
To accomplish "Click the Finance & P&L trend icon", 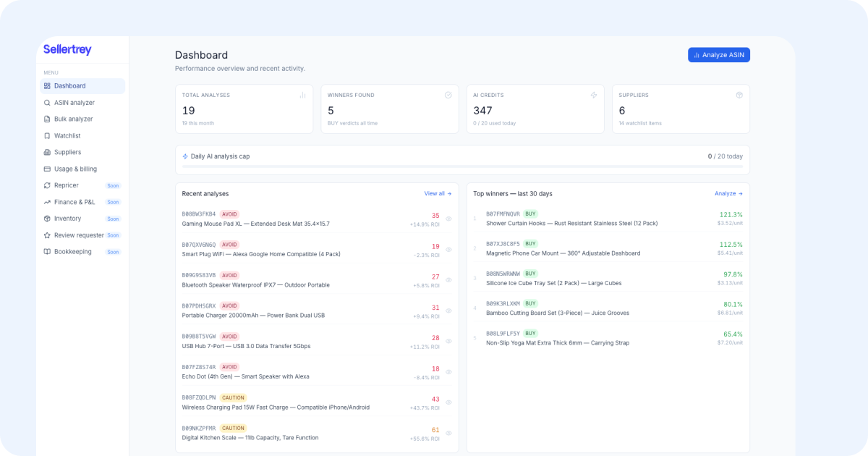I will coord(47,202).
